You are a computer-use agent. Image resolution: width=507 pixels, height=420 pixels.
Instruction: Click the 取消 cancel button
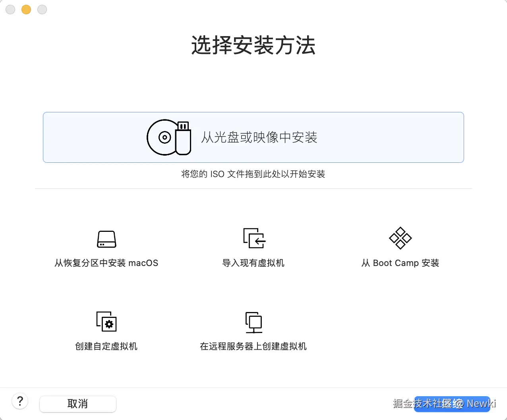coord(78,404)
